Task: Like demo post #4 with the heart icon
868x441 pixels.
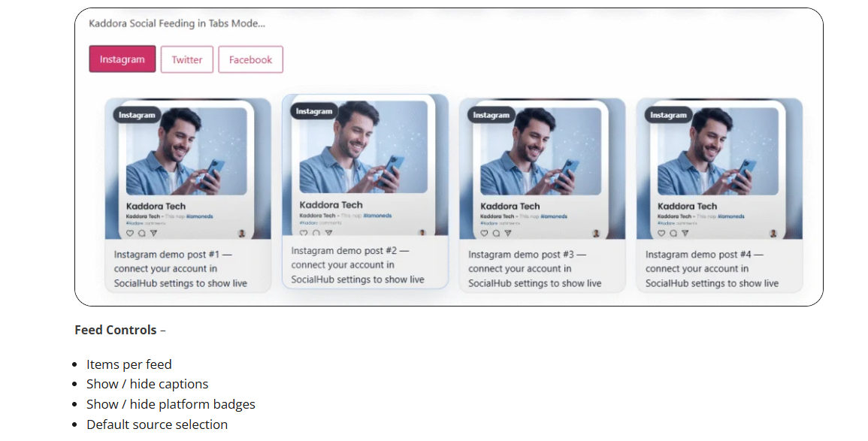Action: 662,234
